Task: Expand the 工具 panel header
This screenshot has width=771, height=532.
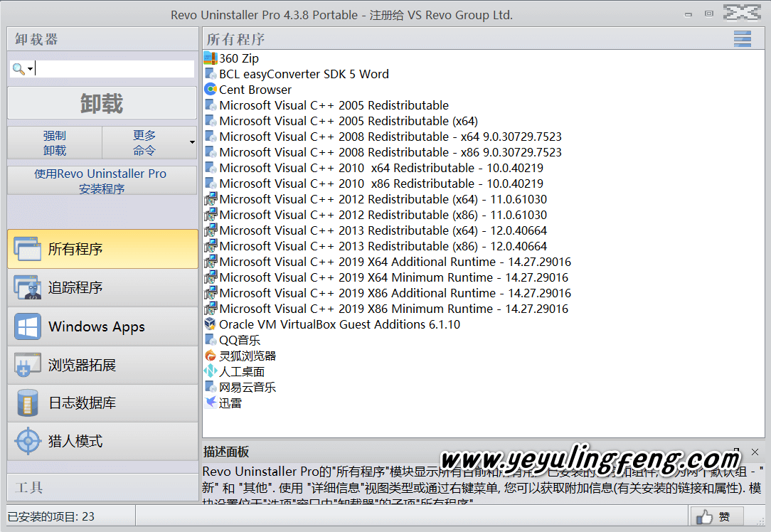Action: [102, 487]
